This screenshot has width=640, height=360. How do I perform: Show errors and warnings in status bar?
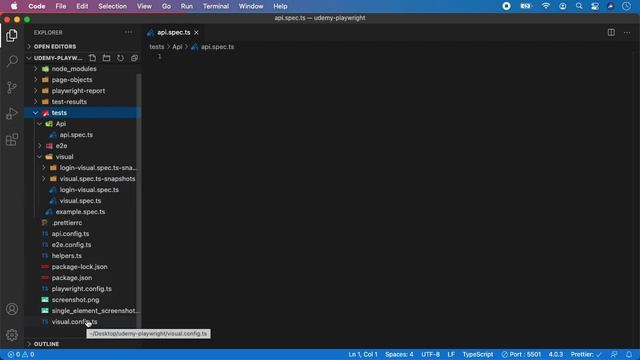click(x=21, y=354)
